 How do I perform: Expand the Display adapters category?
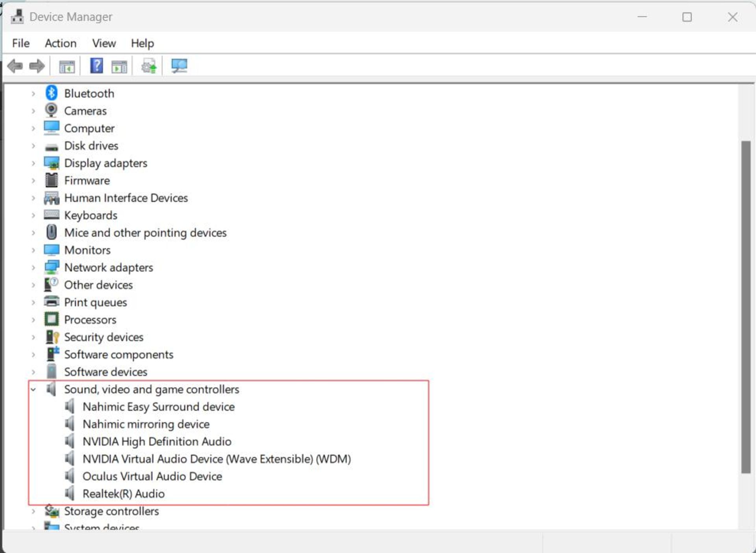coord(33,163)
